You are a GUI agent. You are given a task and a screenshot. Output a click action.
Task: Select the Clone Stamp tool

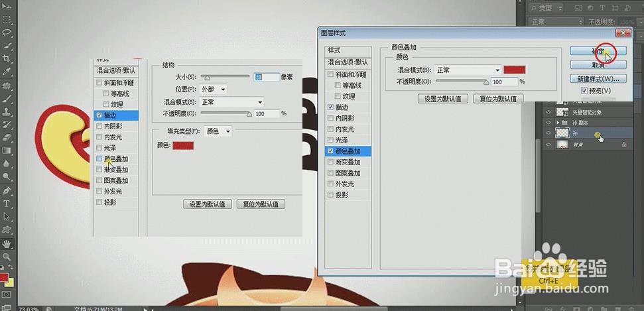click(7, 111)
